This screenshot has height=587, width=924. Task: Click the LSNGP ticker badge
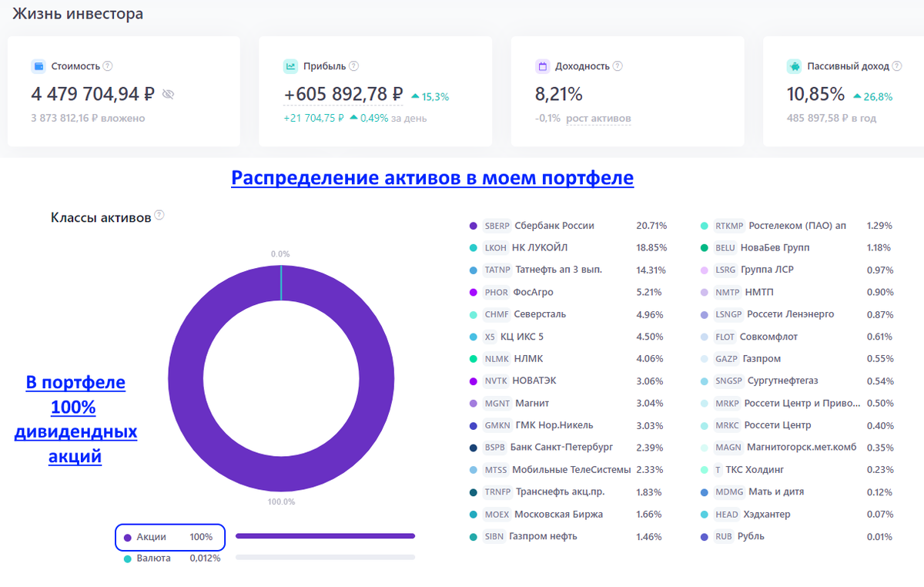[x=728, y=314]
